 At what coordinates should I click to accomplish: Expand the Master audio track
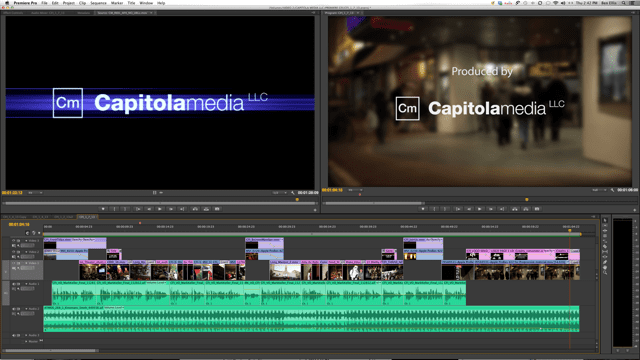[27, 341]
